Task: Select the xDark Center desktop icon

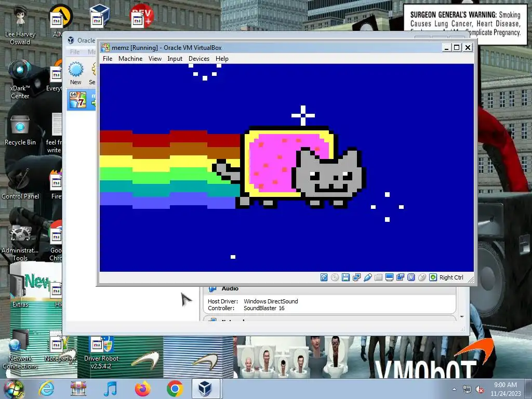Action: tap(20, 79)
